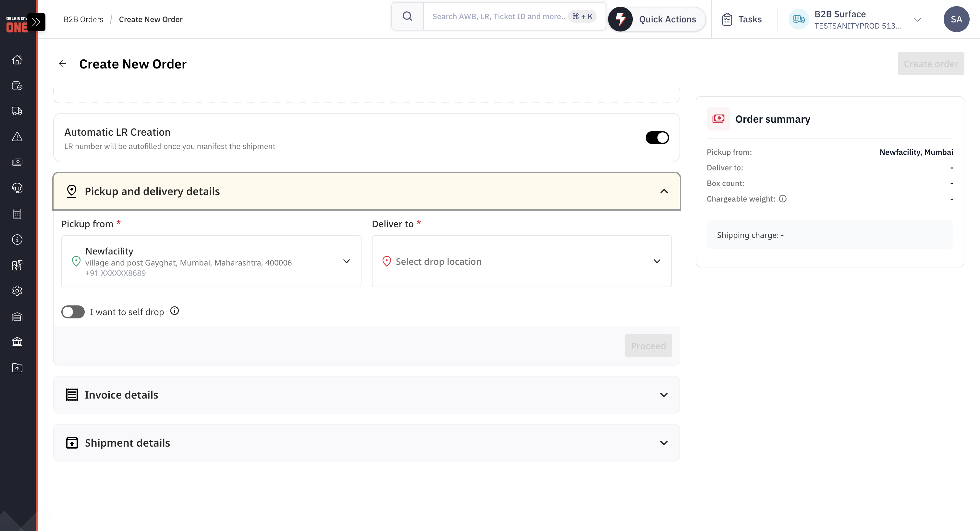The height and width of the screenshot is (531, 980).
Task: Open the warehouse sidebar icon
Action: [17, 316]
